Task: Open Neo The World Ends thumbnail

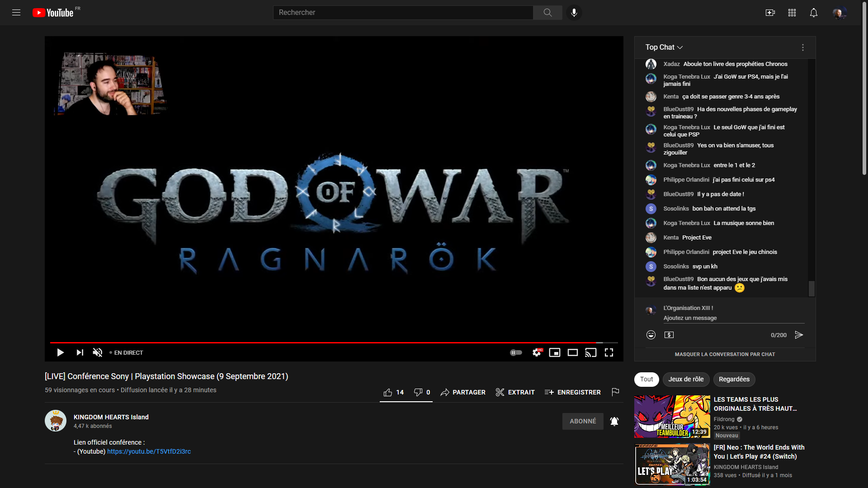Action: pyautogui.click(x=672, y=465)
